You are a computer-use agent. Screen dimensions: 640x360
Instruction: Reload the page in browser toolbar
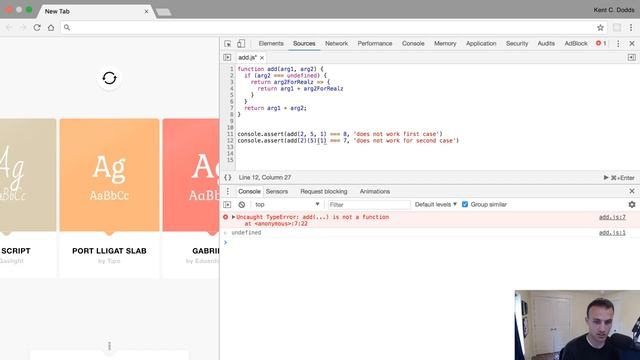point(37,27)
